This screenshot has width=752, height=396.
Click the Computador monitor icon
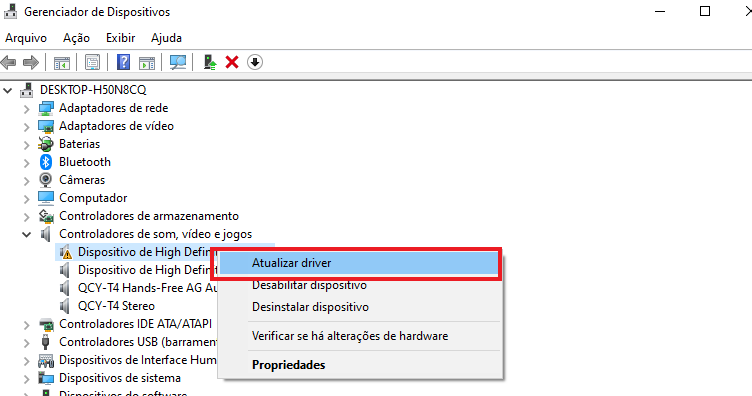[x=46, y=198]
